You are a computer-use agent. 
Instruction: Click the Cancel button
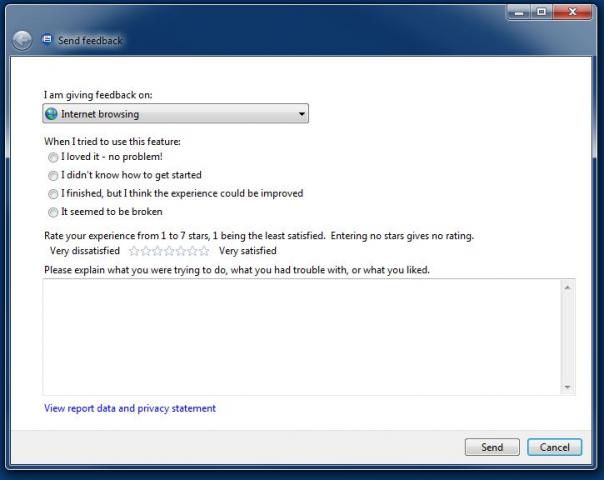click(554, 447)
